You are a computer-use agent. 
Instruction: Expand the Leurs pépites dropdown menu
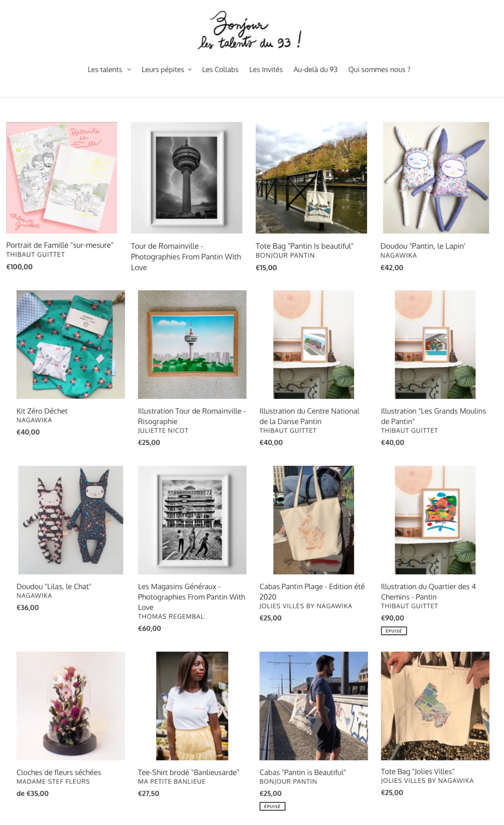click(x=166, y=70)
